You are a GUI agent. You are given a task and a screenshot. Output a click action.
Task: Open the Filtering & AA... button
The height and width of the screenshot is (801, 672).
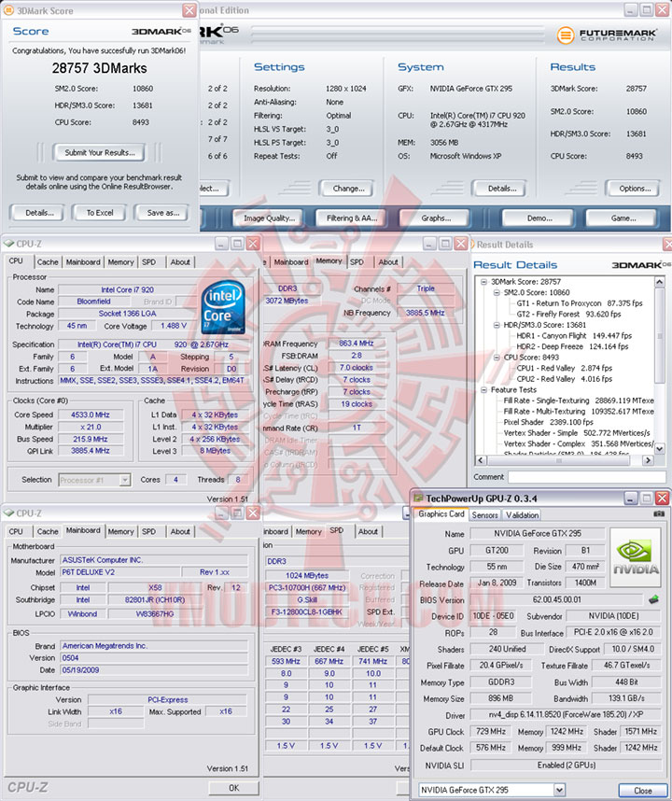point(351,218)
